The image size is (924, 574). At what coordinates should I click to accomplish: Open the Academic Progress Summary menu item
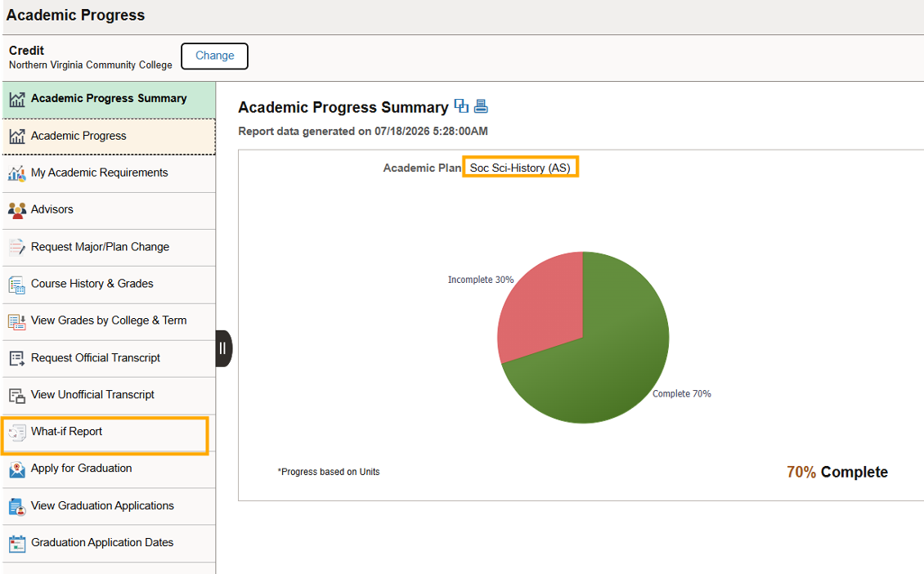109,100
